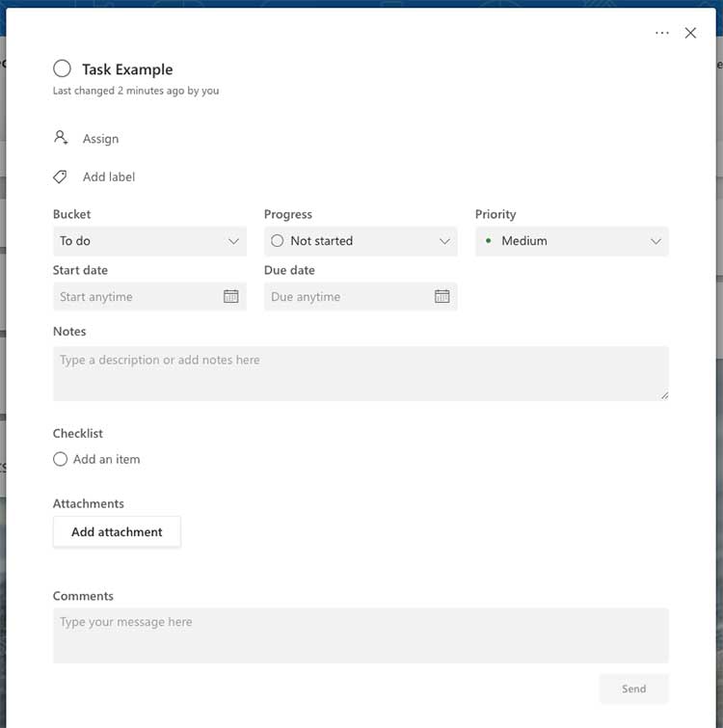Open the Due date calendar icon
This screenshot has width=723, height=728.
click(442, 296)
